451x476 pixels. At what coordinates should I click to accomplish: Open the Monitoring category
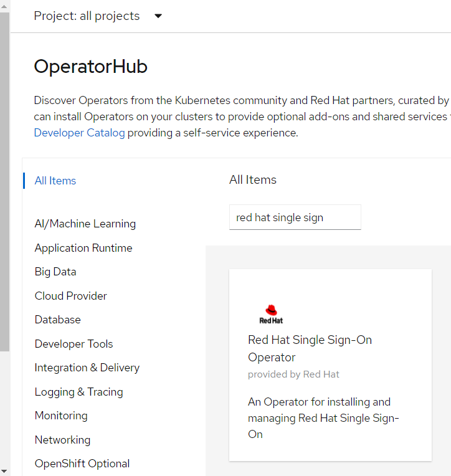[x=61, y=416]
